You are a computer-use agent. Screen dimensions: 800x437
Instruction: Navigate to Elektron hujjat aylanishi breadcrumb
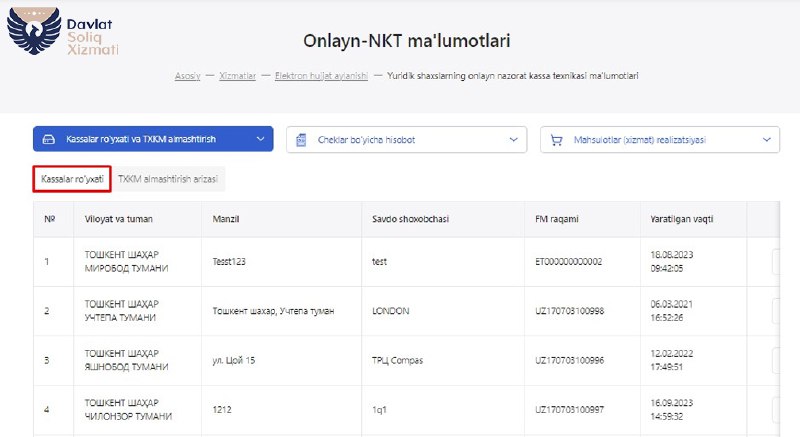pyautogui.click(x=321, y=76)
